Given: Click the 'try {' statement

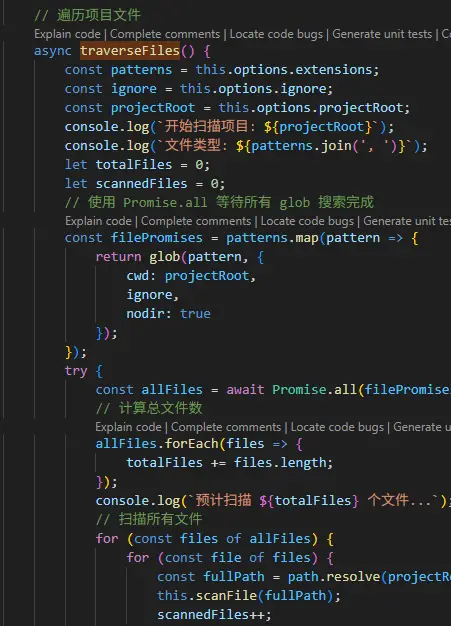Looking at the screenshot, I should tap(83, 371).
